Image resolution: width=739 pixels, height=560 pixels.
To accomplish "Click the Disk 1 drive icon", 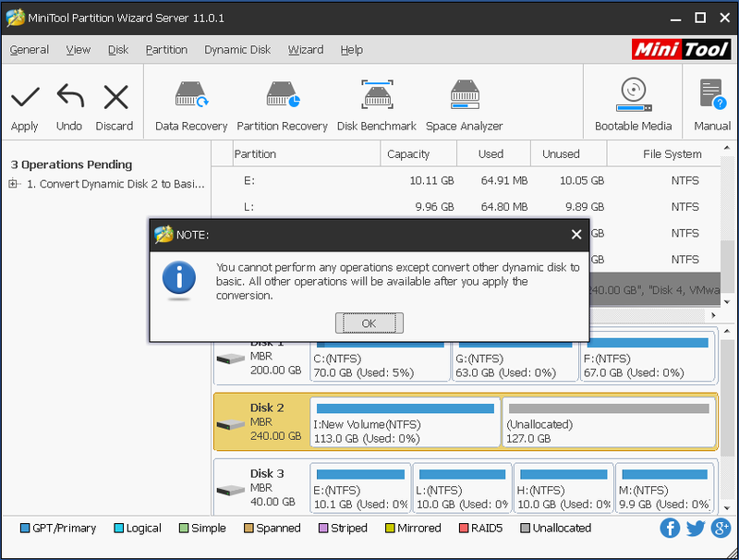I will tap(230, 359).
